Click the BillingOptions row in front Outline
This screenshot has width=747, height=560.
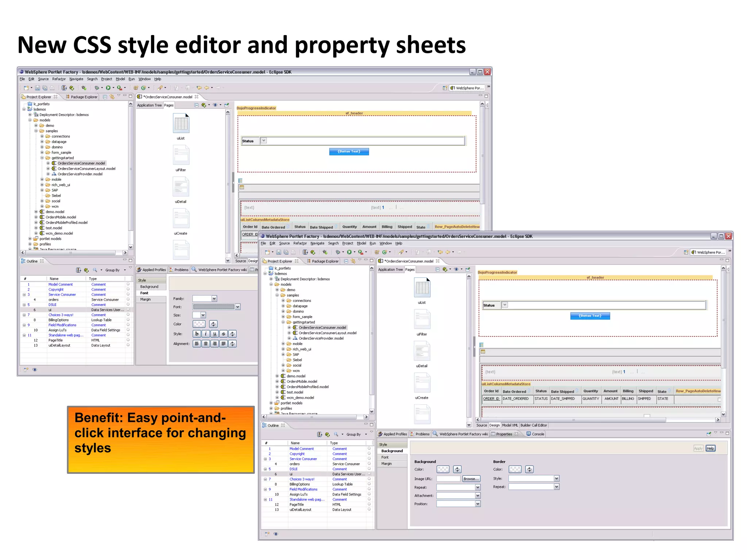[x=318, y=484]
